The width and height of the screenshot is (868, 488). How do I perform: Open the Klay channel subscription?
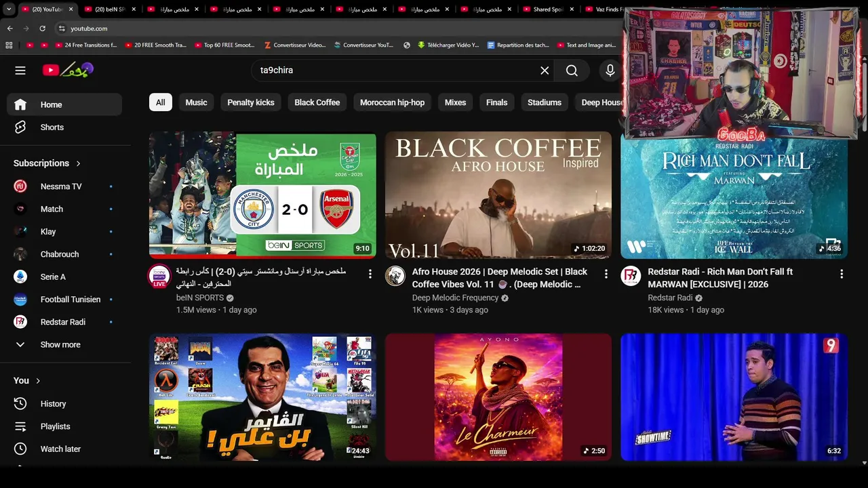coord(64,232)
